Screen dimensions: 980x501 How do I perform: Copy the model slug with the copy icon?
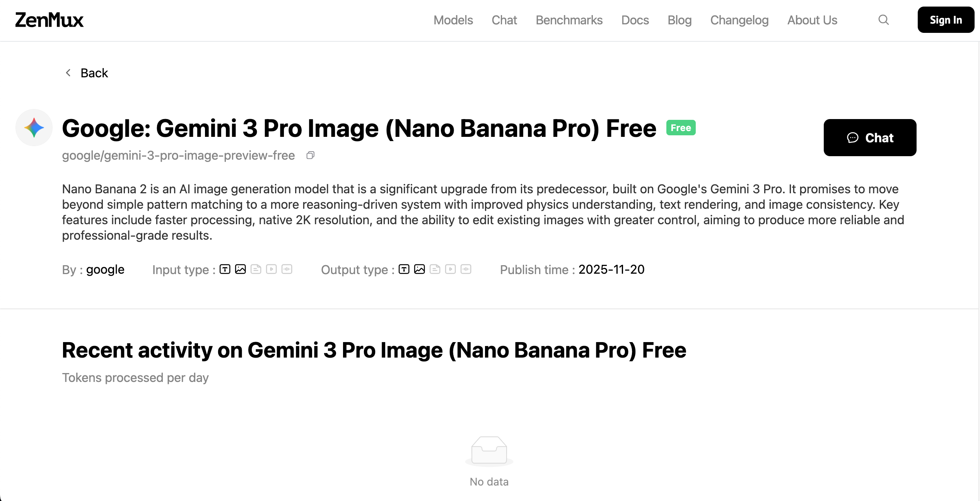pyautogui.click(x=311, y=155)
